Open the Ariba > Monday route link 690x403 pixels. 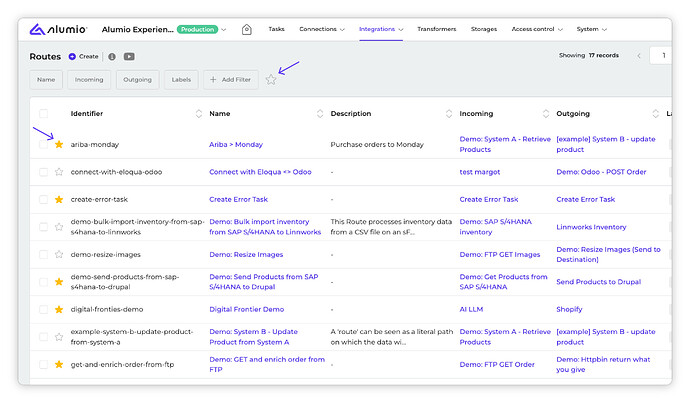coord(236,144)
